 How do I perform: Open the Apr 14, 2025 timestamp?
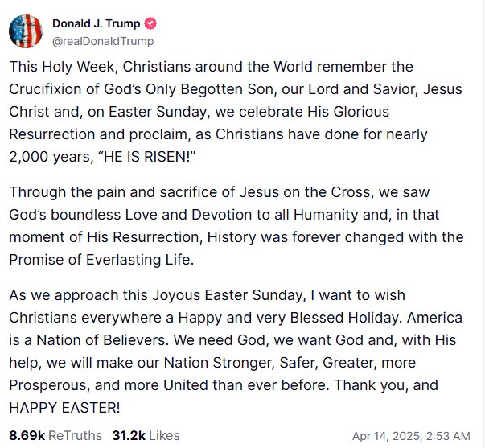click(411, 436)
